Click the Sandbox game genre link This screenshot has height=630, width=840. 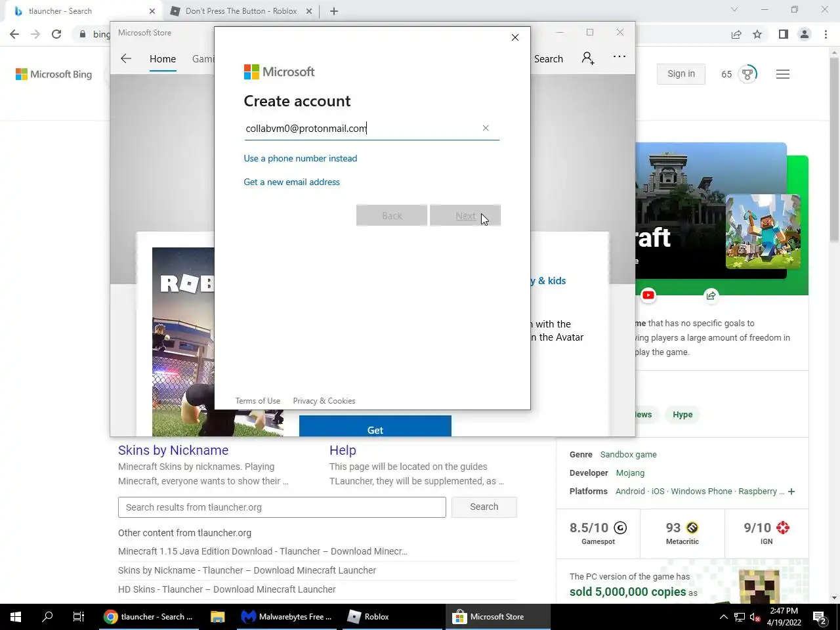[628, 454]
